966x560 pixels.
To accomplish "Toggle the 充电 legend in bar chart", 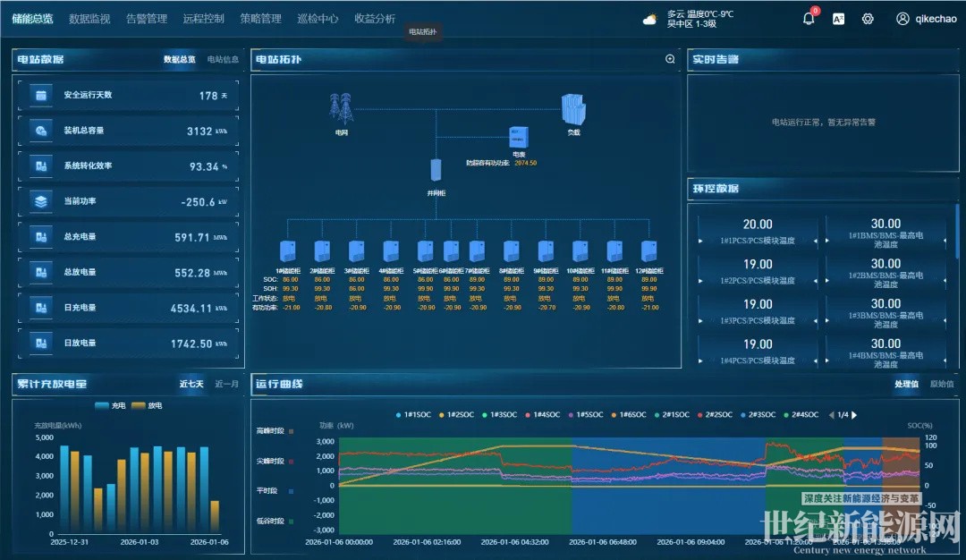I will click(x=110, y=405).
